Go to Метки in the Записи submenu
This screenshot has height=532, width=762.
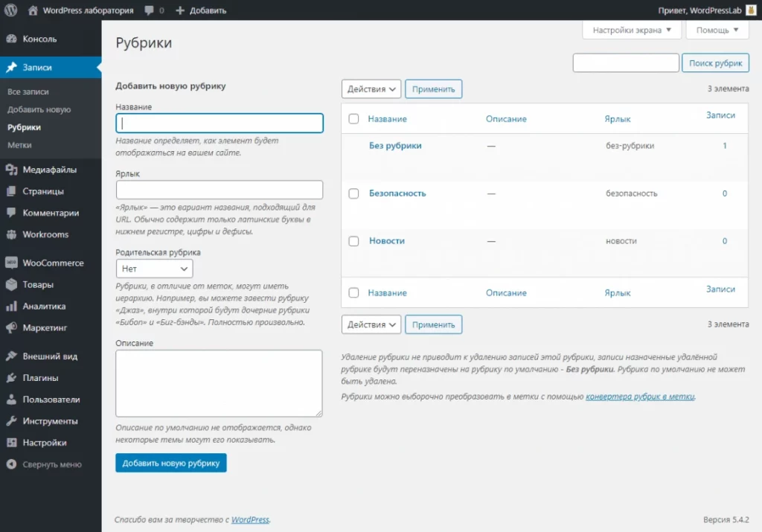[19, 145]
